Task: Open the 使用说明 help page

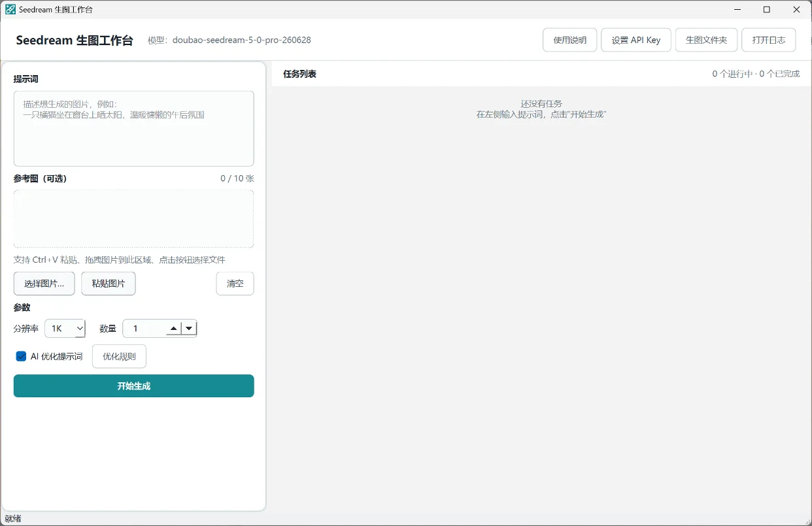Action: point(569,40)
